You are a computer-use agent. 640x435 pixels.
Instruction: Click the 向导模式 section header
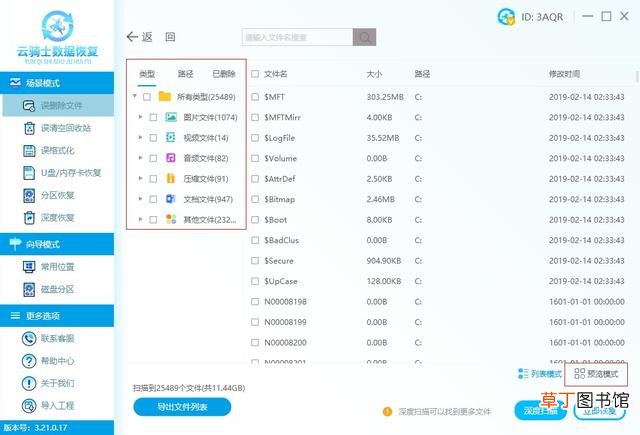57,244
